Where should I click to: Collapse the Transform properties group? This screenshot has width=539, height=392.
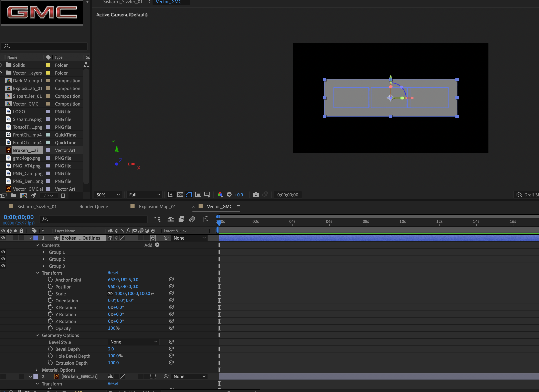37,273
